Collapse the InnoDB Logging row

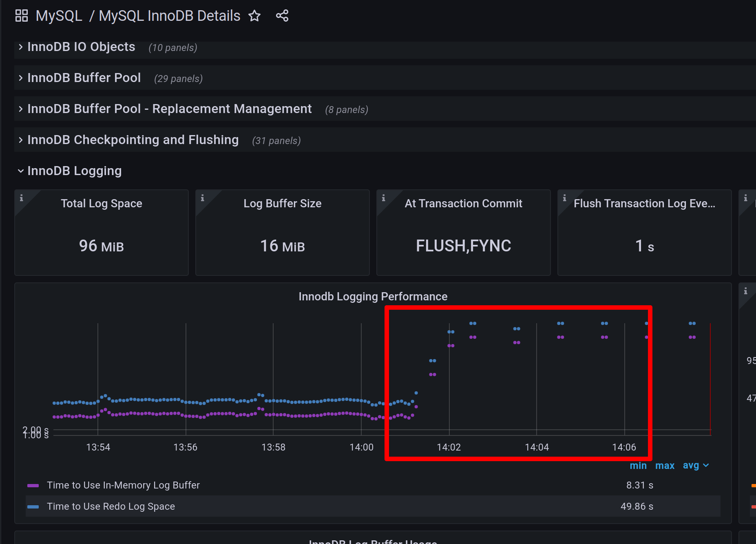[x=74, y=171]
